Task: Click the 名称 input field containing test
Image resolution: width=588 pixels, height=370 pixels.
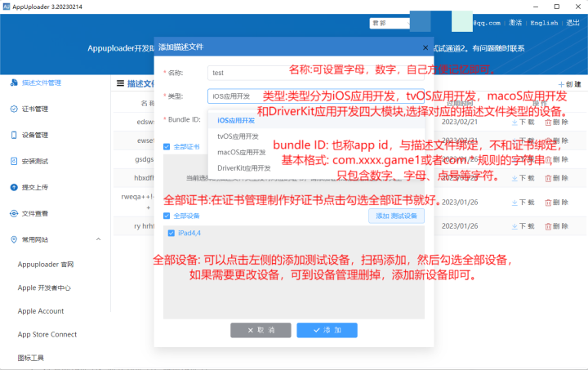Action: pyautogui.click(x=316, y=73)
